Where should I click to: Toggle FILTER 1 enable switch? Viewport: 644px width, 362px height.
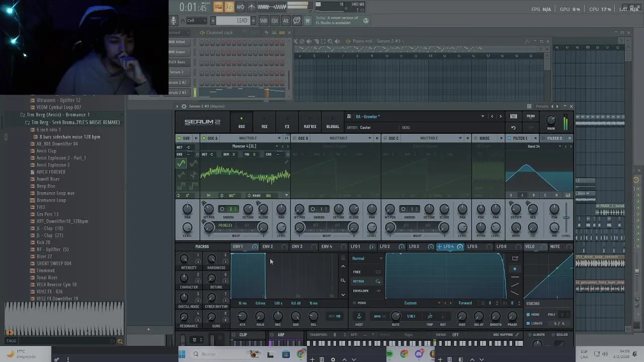[x=509, y=138]
